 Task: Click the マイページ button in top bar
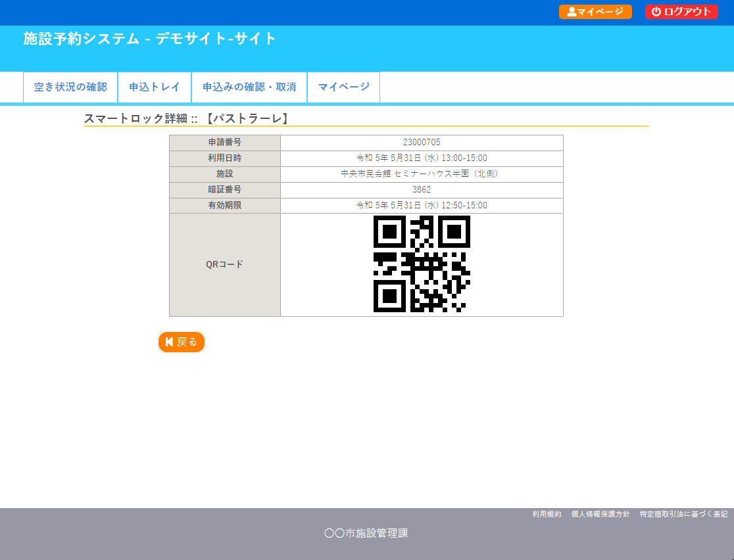[x=595, y=12]
